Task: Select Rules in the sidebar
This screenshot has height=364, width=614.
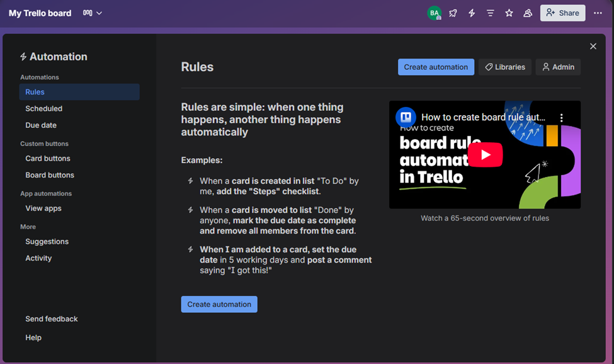Action: (x=79, y=92)
